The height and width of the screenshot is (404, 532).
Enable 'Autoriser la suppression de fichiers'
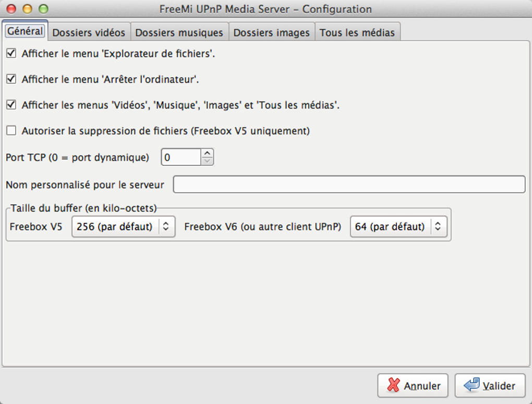click(x=11, y=131)
